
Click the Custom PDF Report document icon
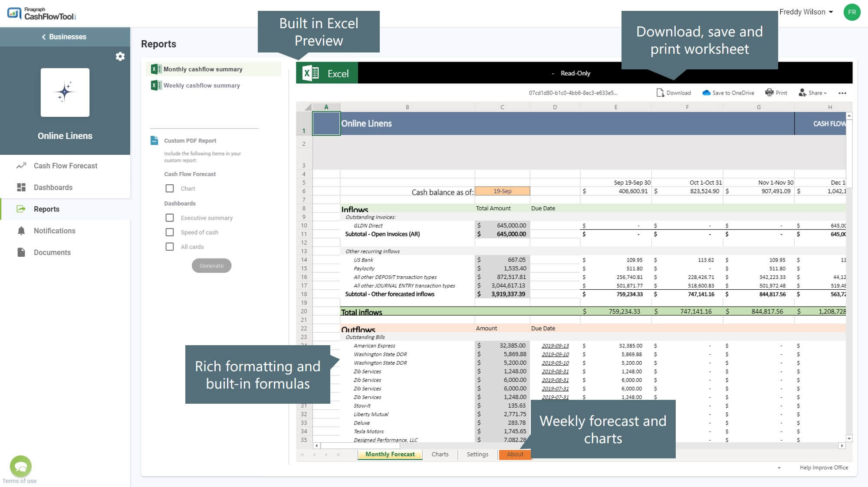(154, 141)
